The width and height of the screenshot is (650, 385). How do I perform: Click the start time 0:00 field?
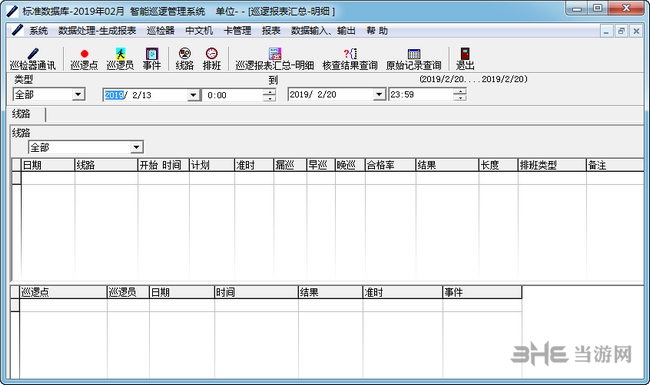233,95
